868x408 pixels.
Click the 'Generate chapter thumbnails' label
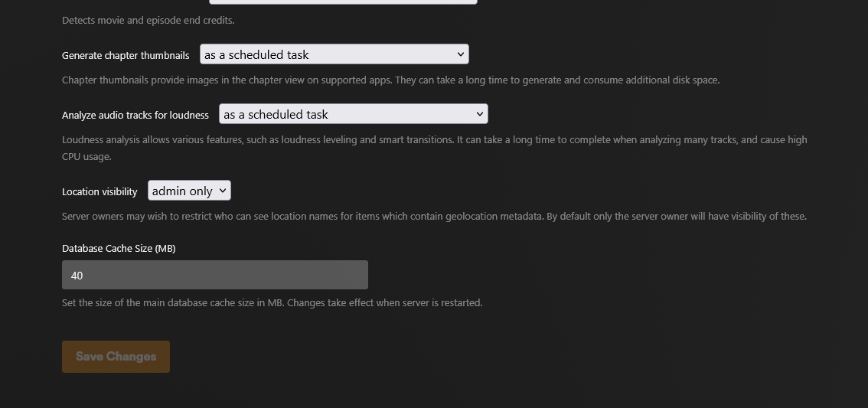(x=126, y=55)
